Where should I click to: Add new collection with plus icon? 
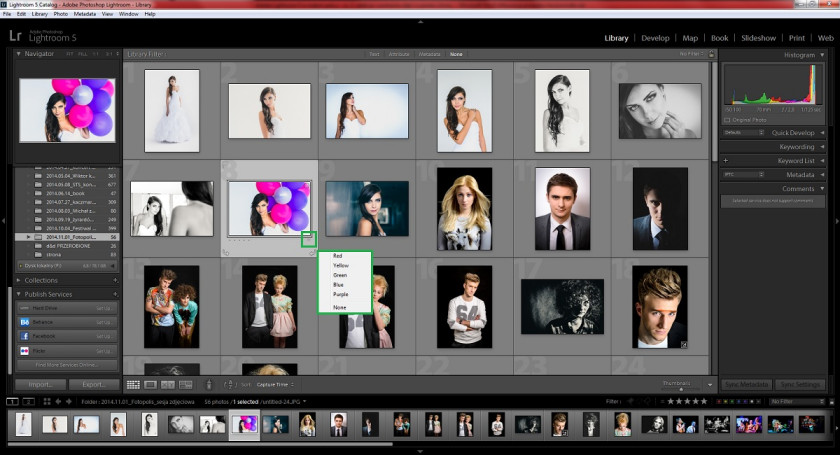pos(115,280)
